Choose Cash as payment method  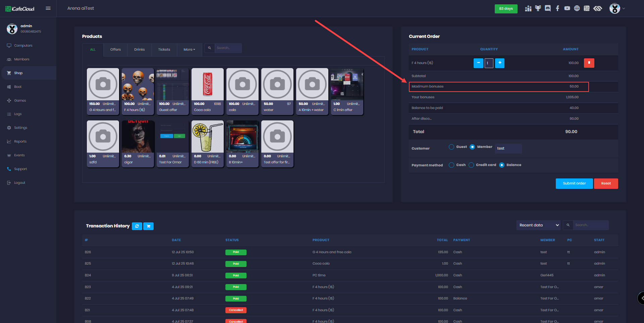(x=451, y=165)
